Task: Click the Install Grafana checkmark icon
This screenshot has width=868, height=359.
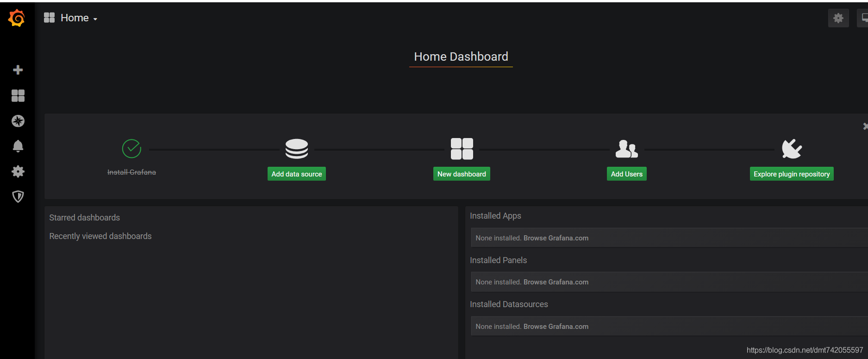Action: (x=131, y=149)
